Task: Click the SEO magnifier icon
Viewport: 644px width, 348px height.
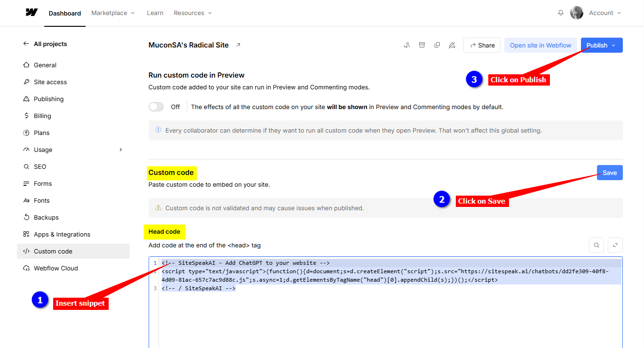Action: 26,166
